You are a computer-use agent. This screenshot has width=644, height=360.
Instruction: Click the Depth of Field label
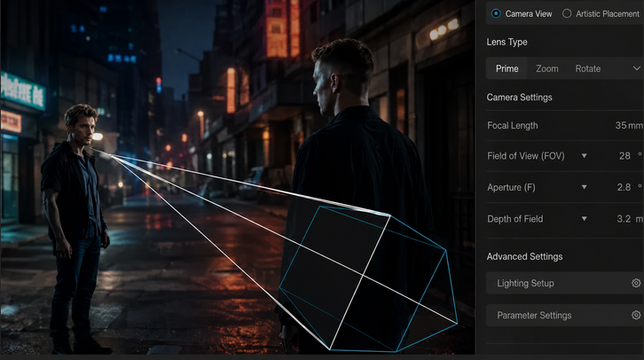[515, 219]
